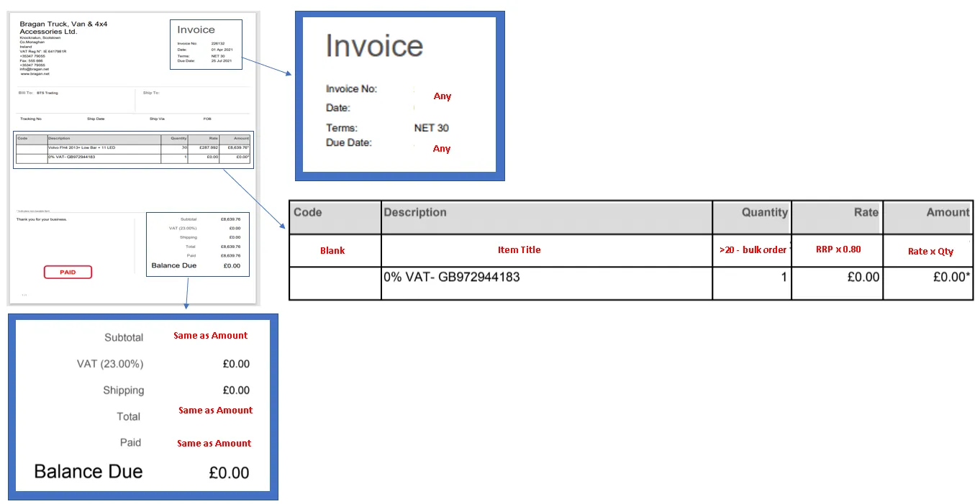Image resolution: width=980 pixels, height=504 pixels.
Task: Click the enlarged Balance Due label
Action: coord(89,472)
